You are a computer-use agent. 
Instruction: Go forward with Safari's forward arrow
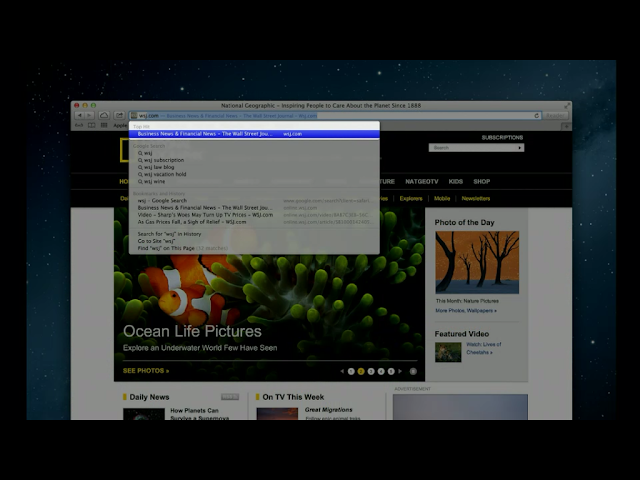(x=90, y=116)
